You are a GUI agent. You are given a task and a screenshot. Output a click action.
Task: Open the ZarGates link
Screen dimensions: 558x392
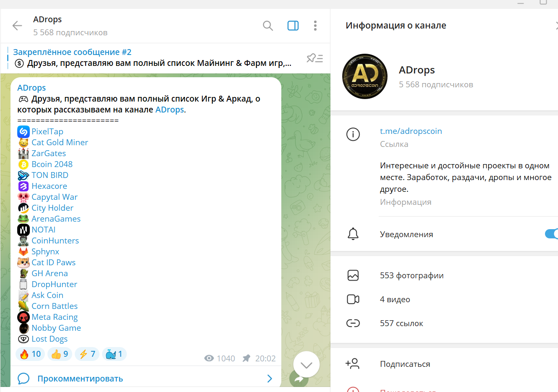tap(49, 153)
